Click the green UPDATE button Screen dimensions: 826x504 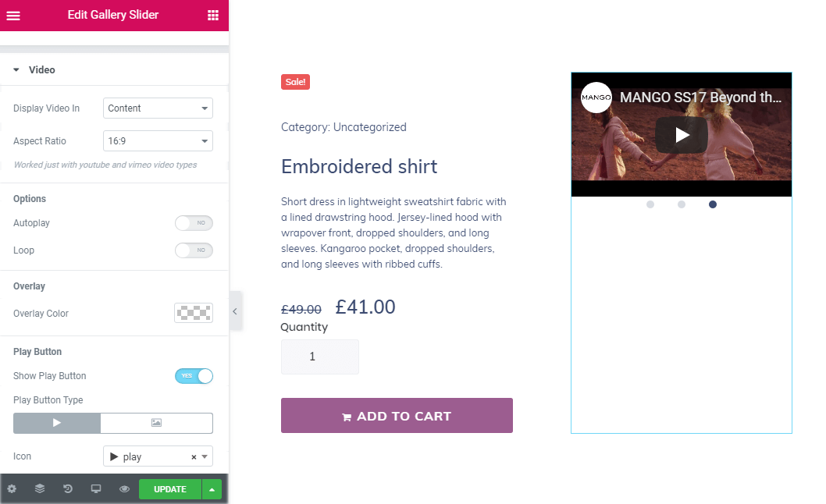pos(170,489)
